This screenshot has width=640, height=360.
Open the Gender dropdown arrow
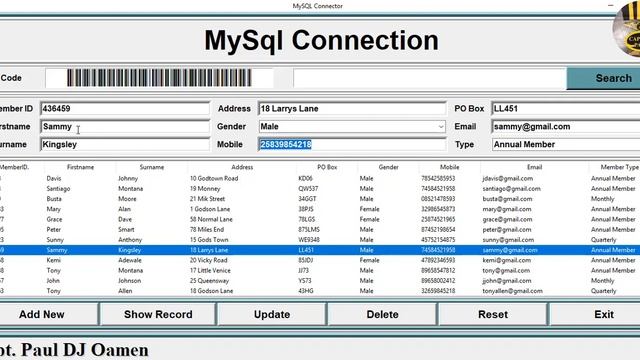point(441,127)
